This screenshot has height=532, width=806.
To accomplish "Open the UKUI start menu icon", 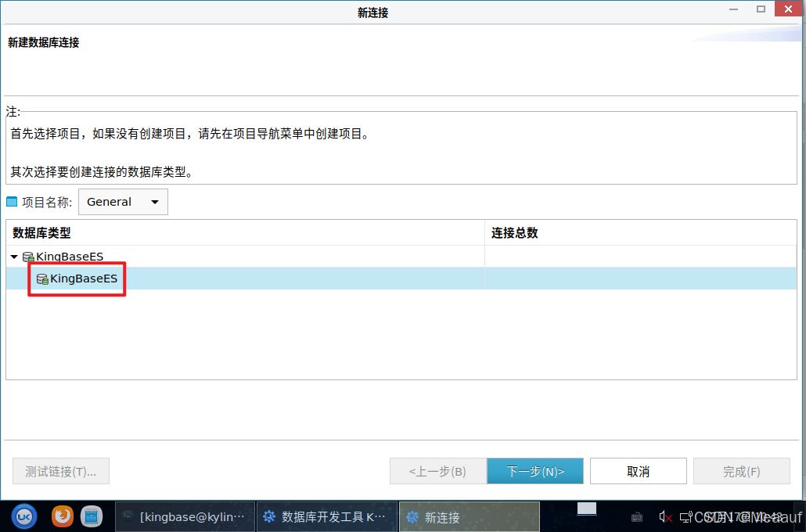I will (24, 516).
